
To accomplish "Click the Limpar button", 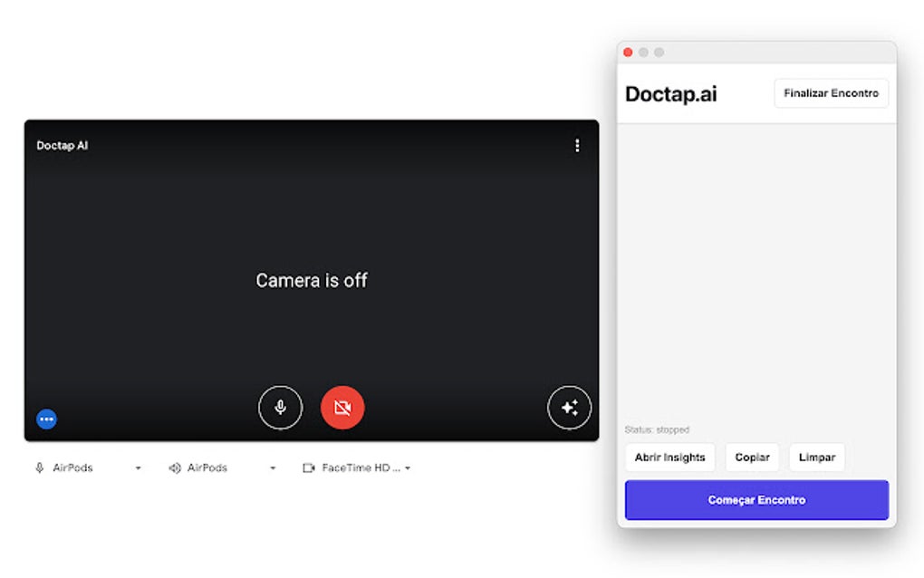I will 817,458.
